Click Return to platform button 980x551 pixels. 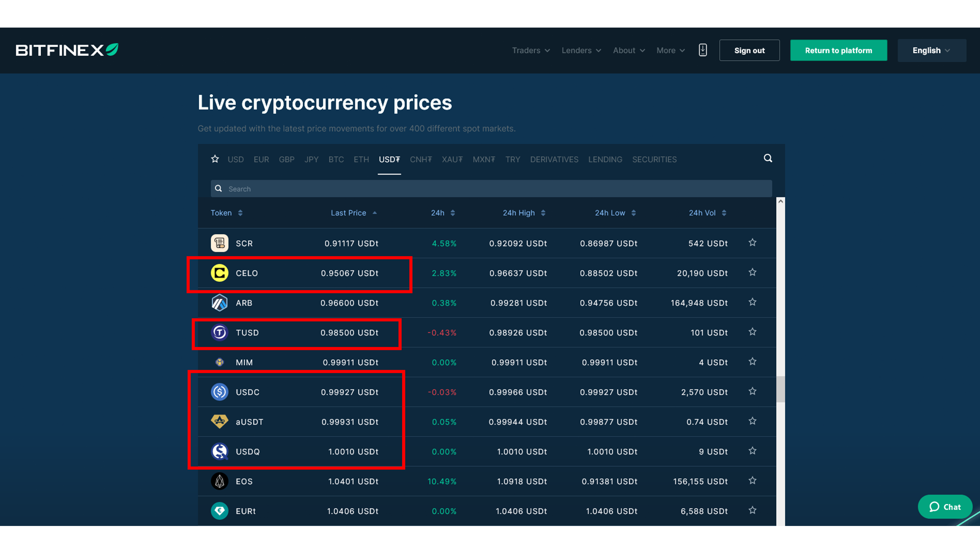(839, 50)
